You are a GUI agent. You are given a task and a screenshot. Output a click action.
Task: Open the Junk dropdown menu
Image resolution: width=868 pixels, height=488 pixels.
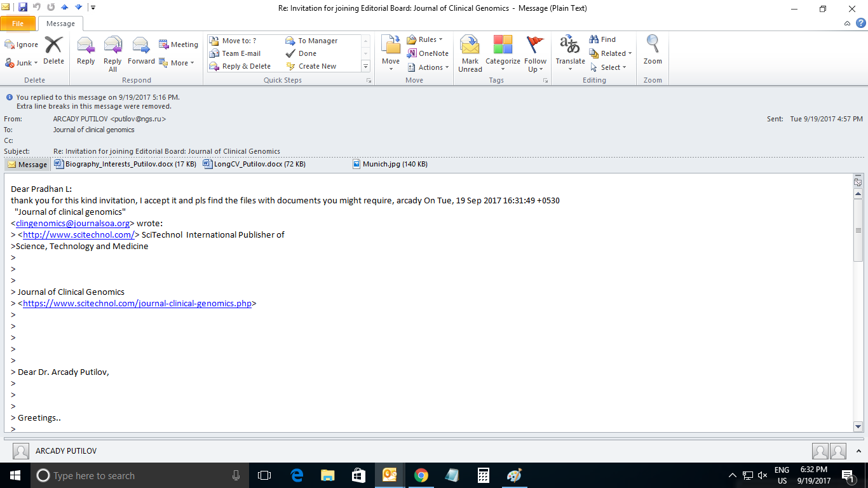(x=22, y=63)
